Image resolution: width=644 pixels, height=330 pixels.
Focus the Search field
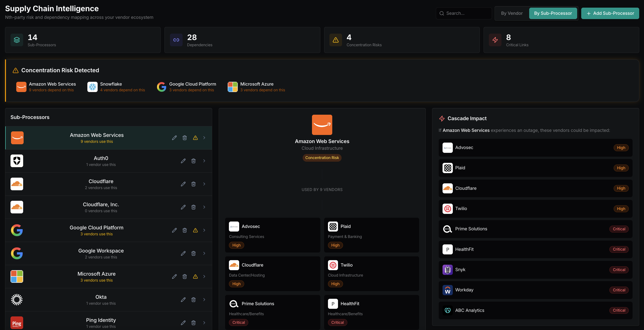point(464,13)
